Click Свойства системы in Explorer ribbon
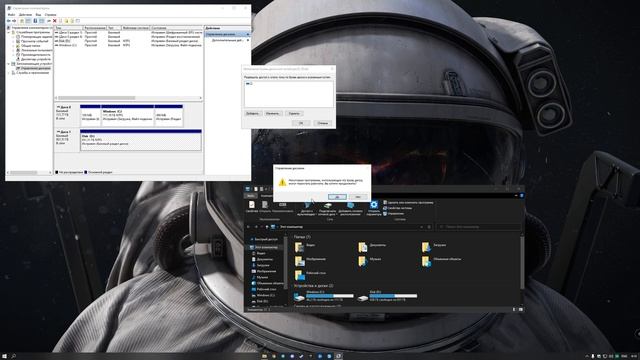640x360 pixels. coord(397,208)
